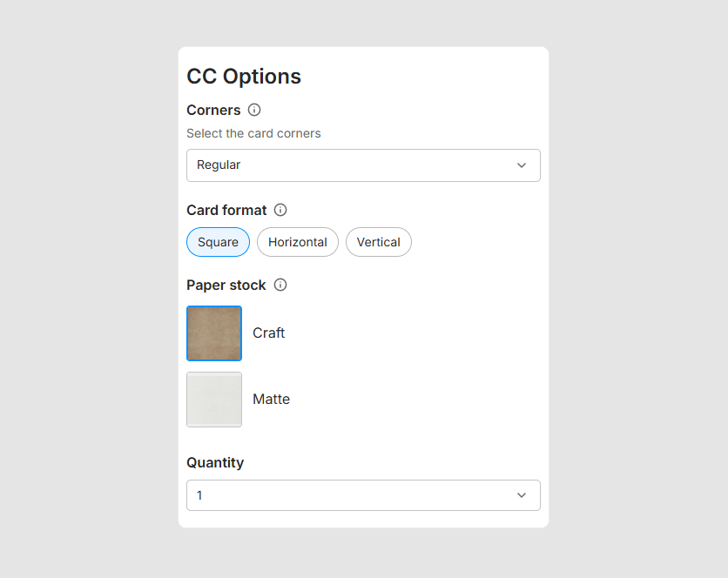Open the Paper stock info icon
Image resolution: width=728 pixels, height=578 pixels.
tap(280, 285)
